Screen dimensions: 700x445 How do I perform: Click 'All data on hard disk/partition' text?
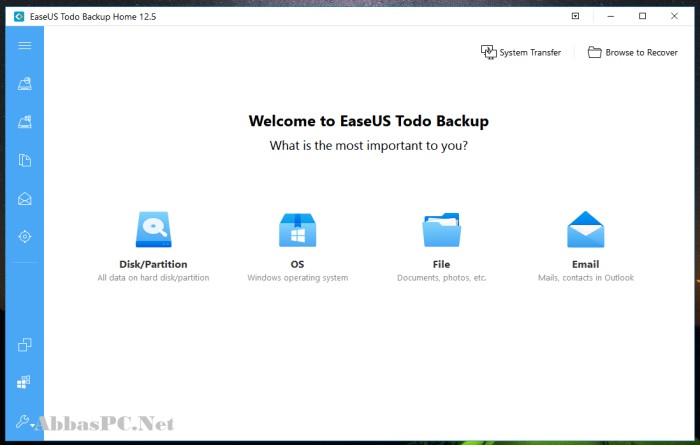click(153, 278)
